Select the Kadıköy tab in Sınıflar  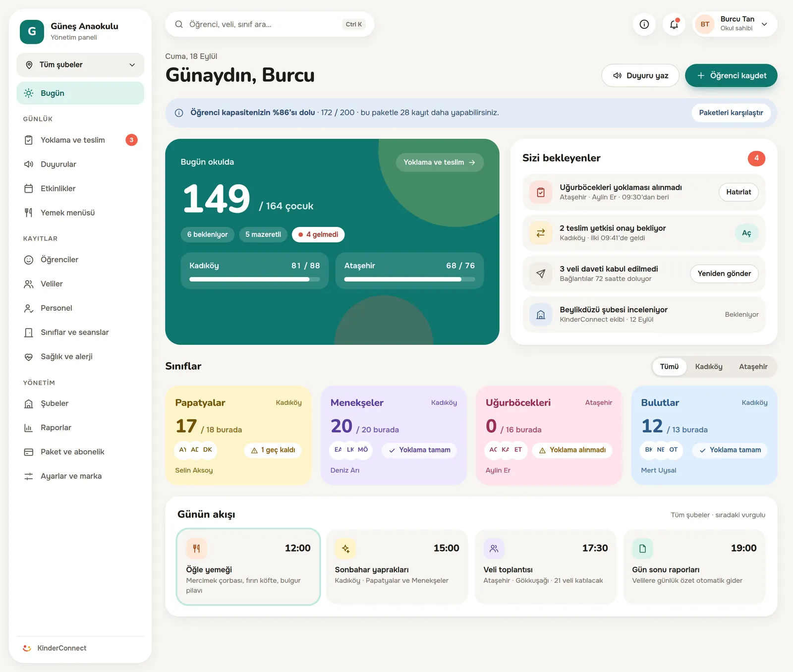[x=708, y=367]
